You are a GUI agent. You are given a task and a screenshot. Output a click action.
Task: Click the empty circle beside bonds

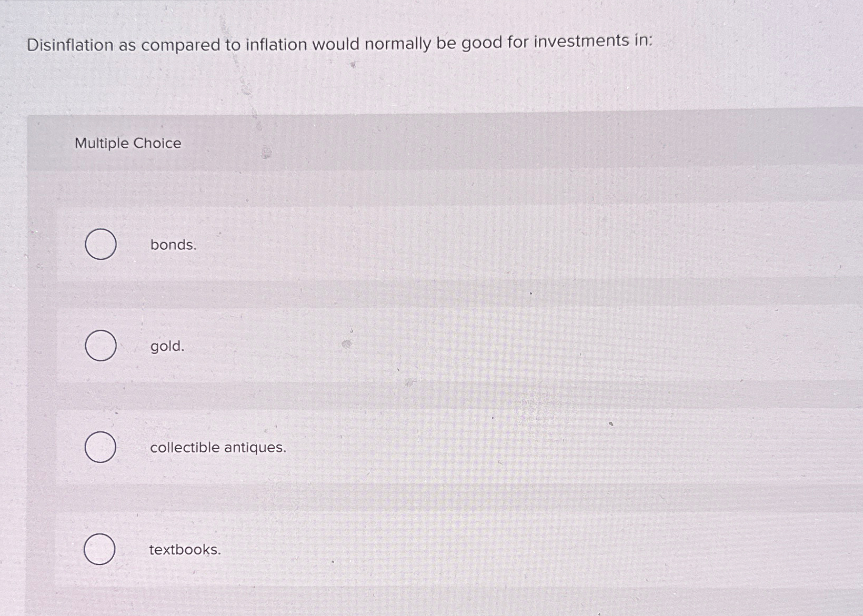[x=100, y=245]
